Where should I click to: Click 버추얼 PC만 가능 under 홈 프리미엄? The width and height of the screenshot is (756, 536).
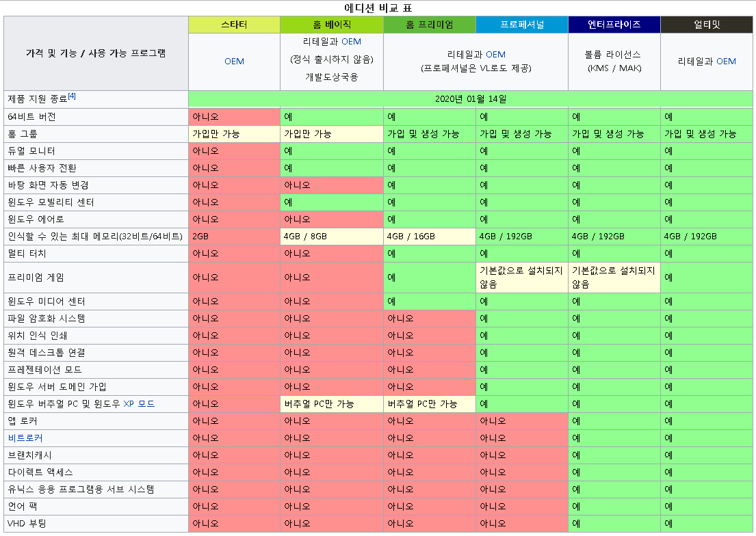pyautogui.click(x=430, y=404)
